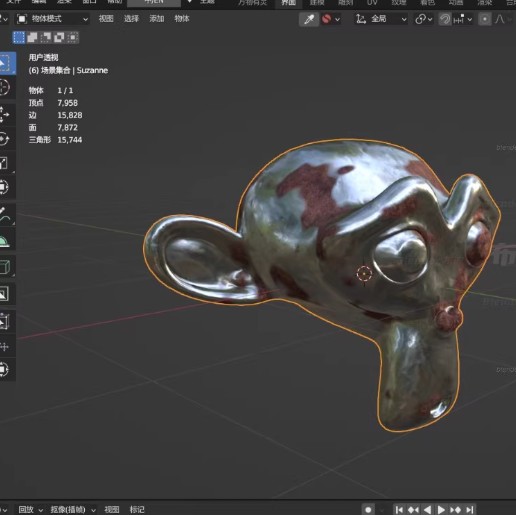Screen dimensions: 516x515
Task: Jump to the end frame
Action: click(x=469, y=509)
